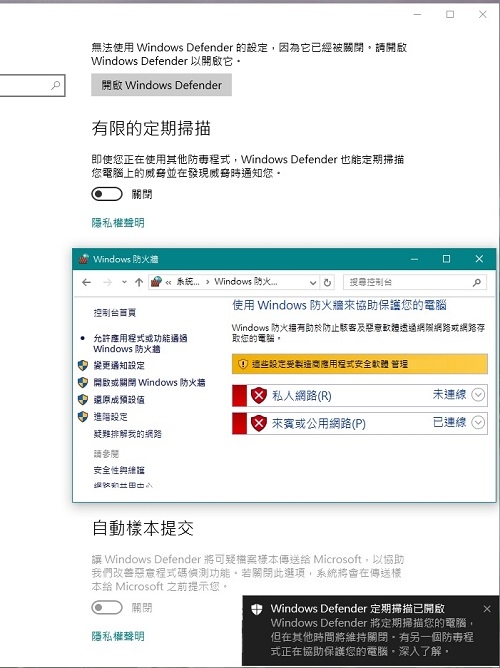
Task: Click shield icon next to 還原成預設值
Action: point(83,400)
